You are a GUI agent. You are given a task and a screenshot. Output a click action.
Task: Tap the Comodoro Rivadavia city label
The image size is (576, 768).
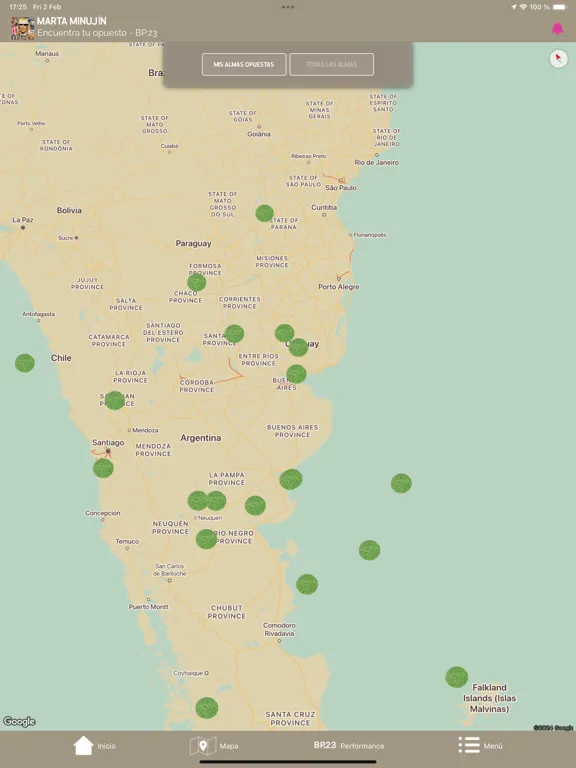279,629
